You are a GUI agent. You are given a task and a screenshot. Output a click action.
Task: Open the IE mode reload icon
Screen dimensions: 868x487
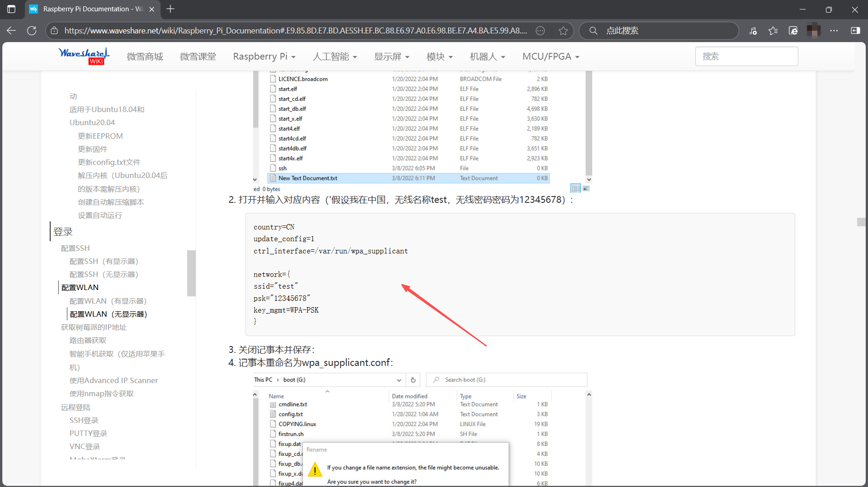click(793, 31)
